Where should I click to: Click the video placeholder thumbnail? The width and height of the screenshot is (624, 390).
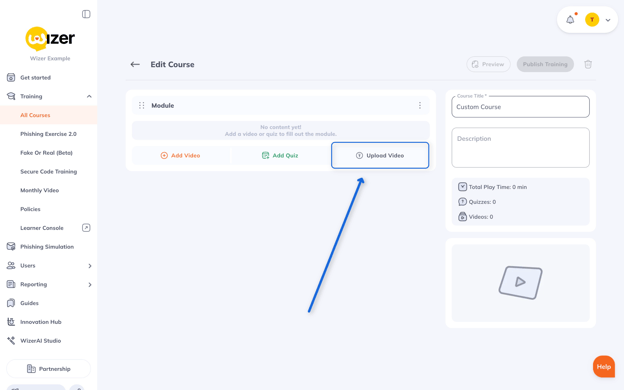coord(521,283)
